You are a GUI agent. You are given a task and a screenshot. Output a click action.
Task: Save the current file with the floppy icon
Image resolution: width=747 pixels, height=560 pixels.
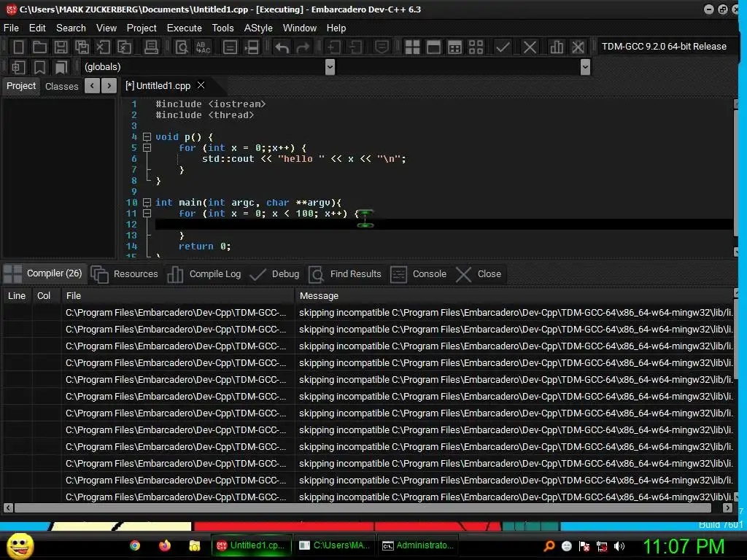click(x=61, y=47)
